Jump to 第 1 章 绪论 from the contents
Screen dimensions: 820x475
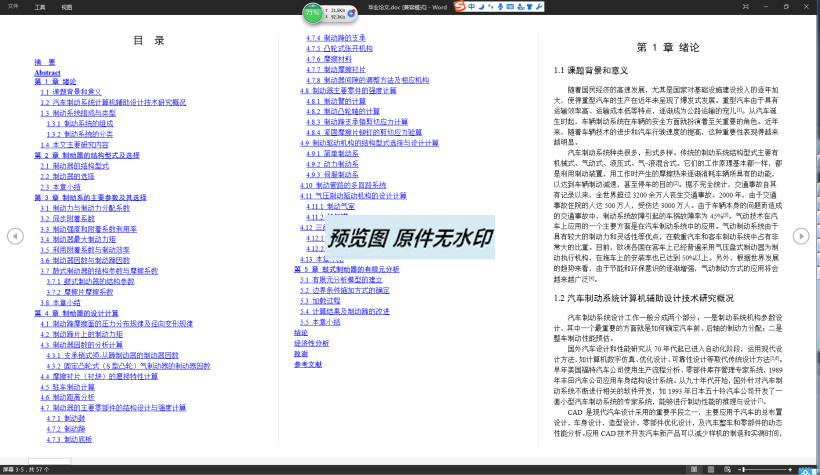(x=55, y=82)
